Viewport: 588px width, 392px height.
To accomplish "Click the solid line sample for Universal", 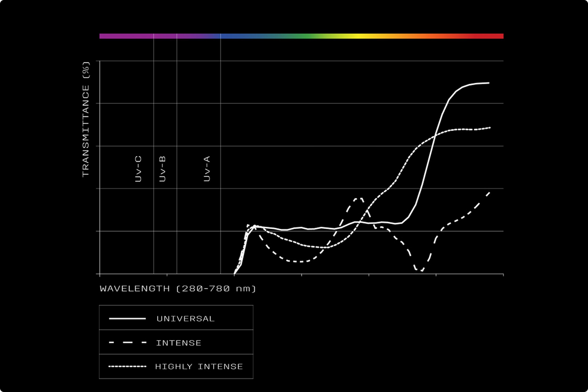I will click(x=127, y=318).
